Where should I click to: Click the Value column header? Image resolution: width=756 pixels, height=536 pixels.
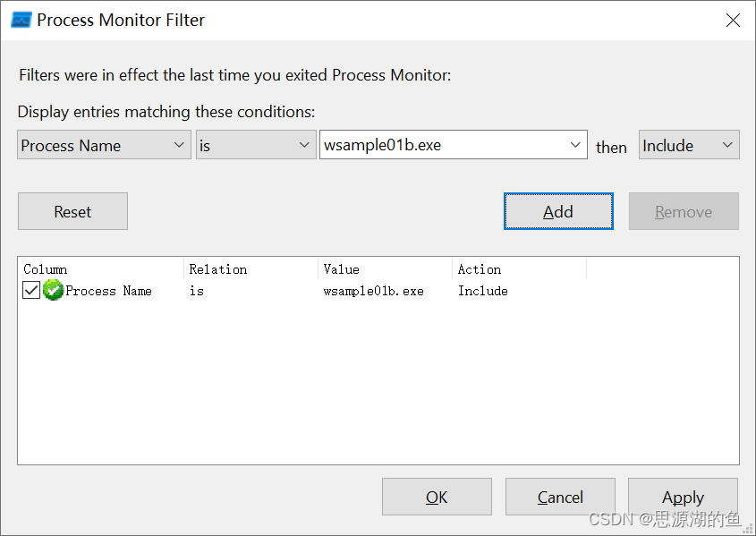pyautogui.click(x=386, y=269)
